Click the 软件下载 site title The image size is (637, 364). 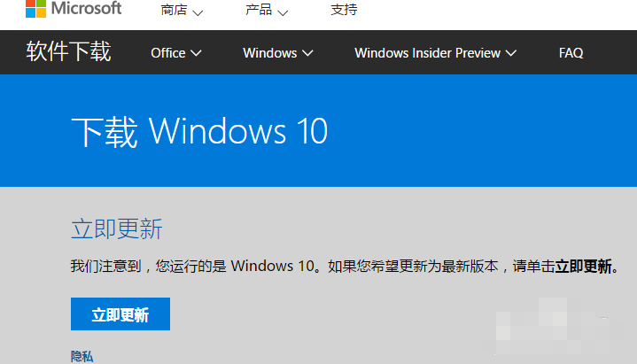pyautogui.click(x=69, y=52)
